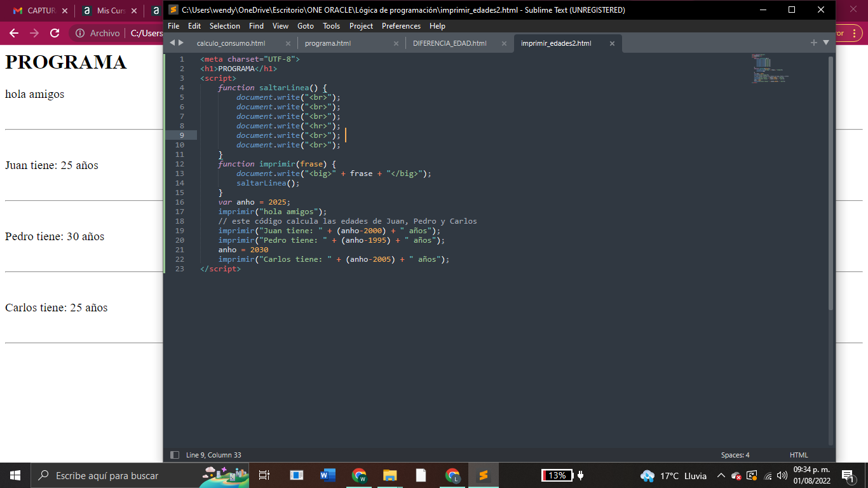Go to next tab with right arrow
Image resolution: width=868 pixels, height=488 pixels.
coord(181,43)
